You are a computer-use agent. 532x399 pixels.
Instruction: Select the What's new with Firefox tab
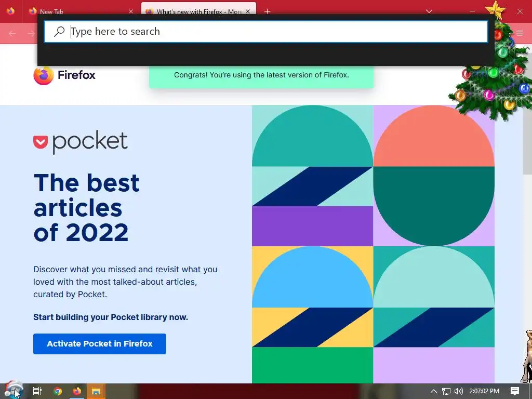click(x=198, y=10)
